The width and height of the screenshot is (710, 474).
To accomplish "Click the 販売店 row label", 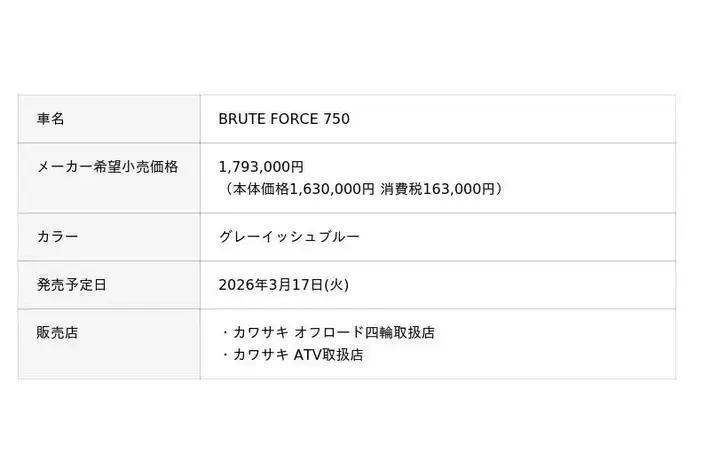I will point(57,333).
